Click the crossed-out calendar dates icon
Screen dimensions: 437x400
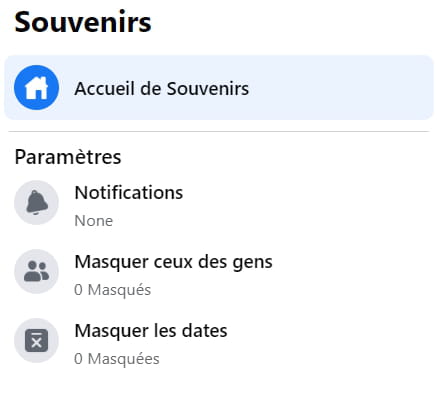(37, 341)
